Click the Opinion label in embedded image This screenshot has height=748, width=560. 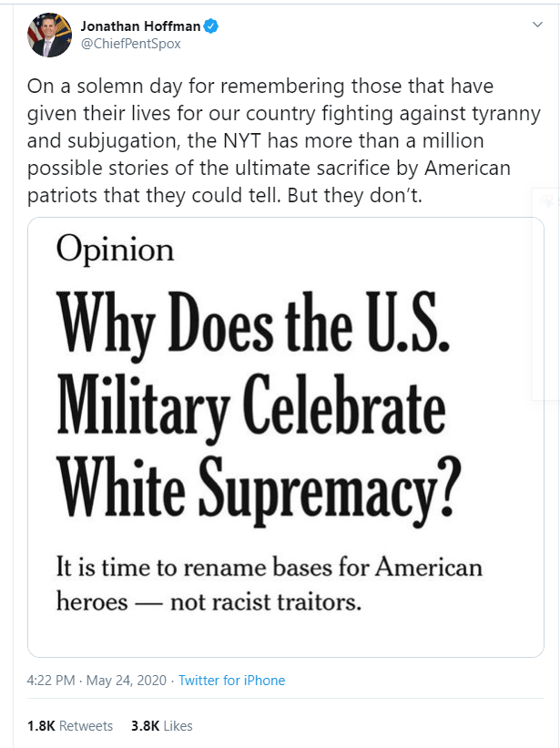(115, 250)
